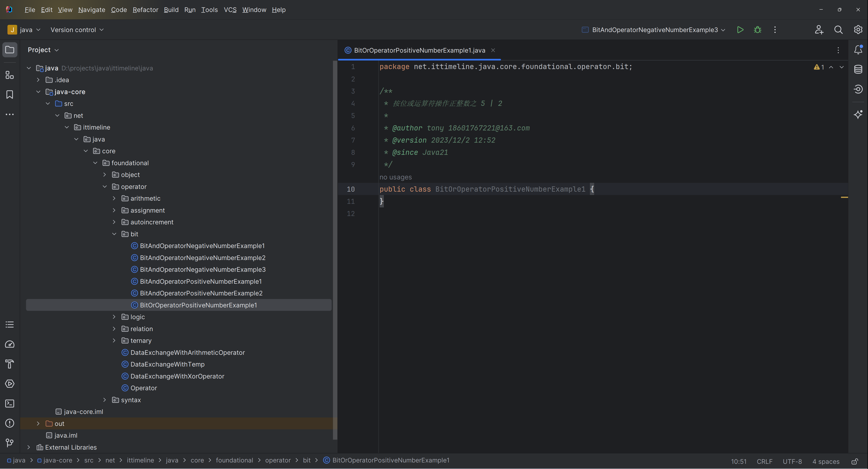Open the Bookmarks tool window
This screenshot has width=868, height=469.
point(10,95)
